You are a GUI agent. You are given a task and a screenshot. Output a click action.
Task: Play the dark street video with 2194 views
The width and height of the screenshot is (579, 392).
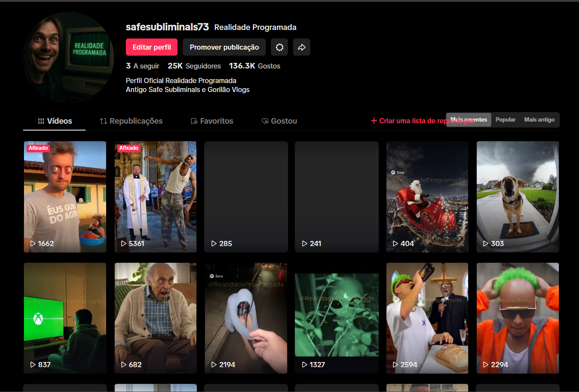coord(246,318)
